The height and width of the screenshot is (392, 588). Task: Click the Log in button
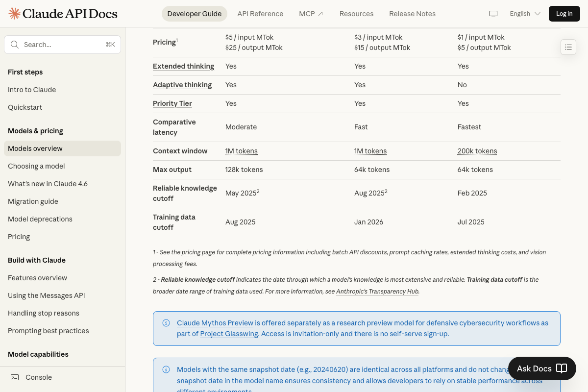(564, 14)
